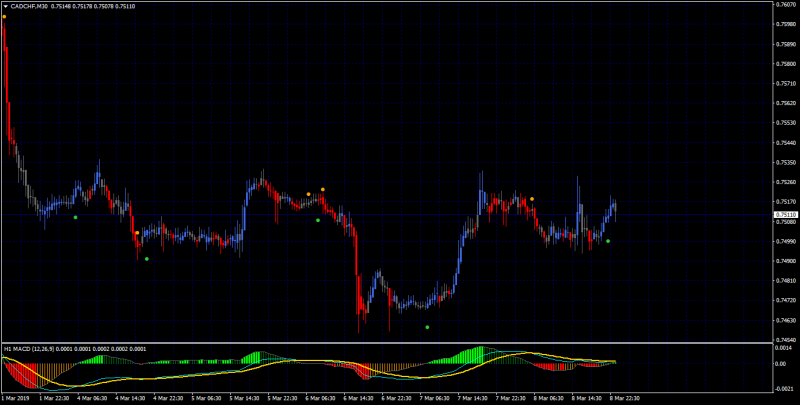This screenshot has width=800, height=405.
Task: Click the current price label 0.75110
Action: pyautogui.click(x=786, y=215)
